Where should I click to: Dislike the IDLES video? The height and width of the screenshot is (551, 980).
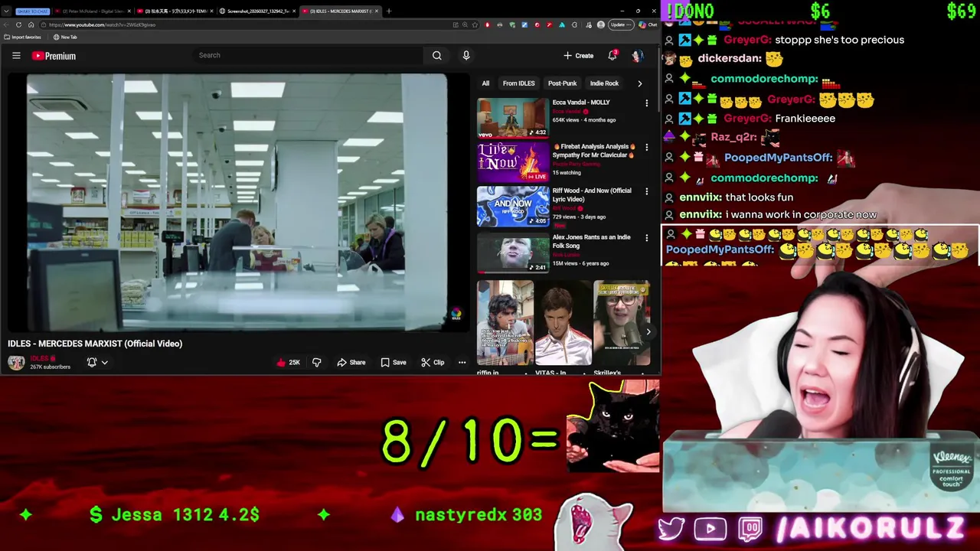tap(316, 363)
